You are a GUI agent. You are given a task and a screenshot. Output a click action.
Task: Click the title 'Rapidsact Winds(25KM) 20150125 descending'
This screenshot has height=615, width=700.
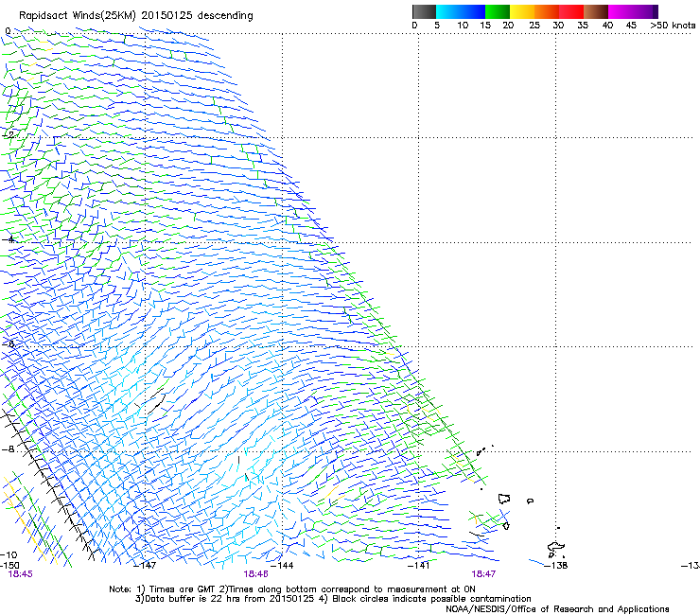(135, 16)
